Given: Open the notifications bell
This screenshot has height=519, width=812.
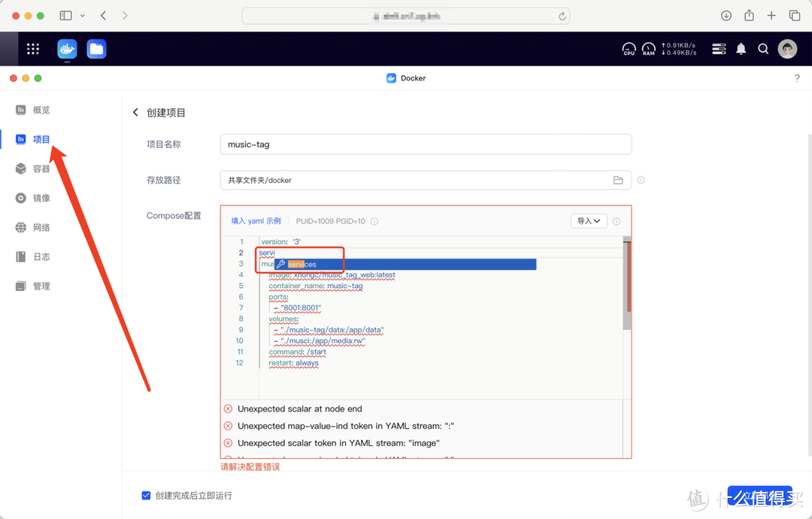Looking at the screenshot, I should tap(741, 48).
